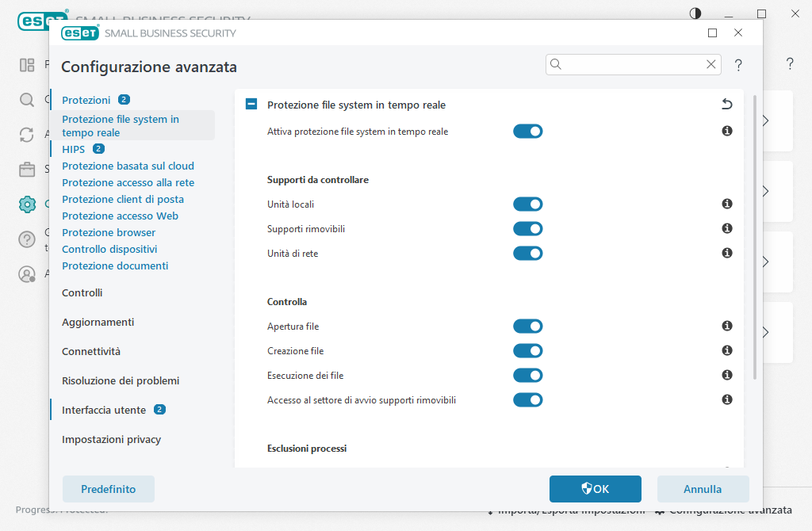Expand the Controlli settings category
This screenshot has height=531, width=812.
(x=82, y=292)
